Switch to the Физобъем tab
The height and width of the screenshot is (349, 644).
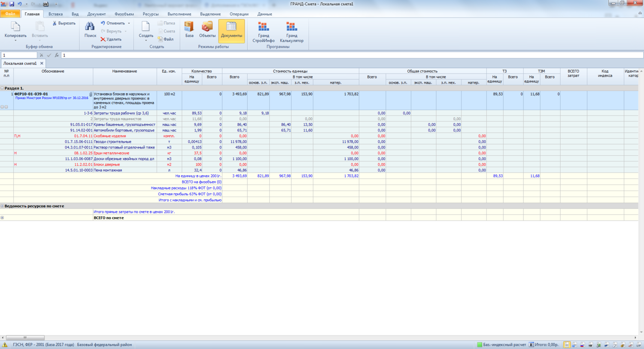click(x=124, y=14)
